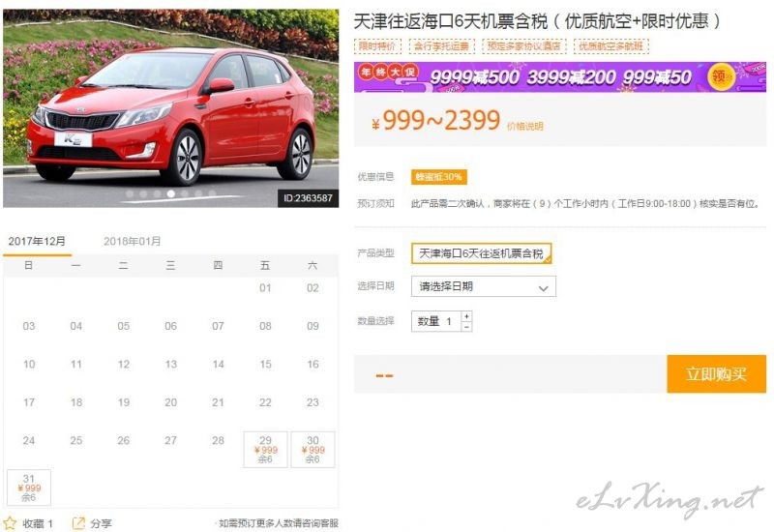Decrease quantity with the minus stepper
This screenshot has height=532, width=774.
coord(466,327)
